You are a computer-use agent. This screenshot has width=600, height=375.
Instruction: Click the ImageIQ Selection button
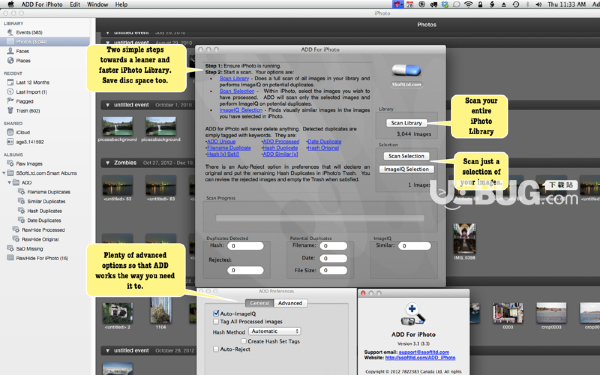click(x=406, y=169)
